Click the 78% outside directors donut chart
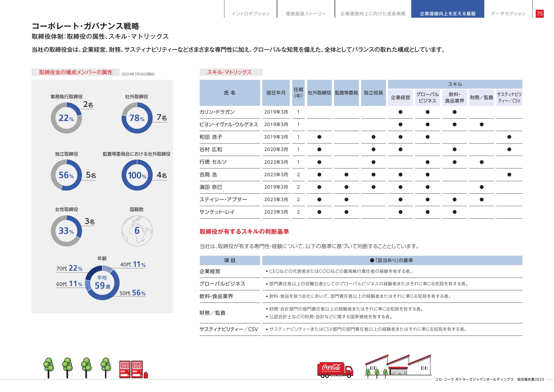554x392 pixels. pyautogui.click(x=137, y=118)
